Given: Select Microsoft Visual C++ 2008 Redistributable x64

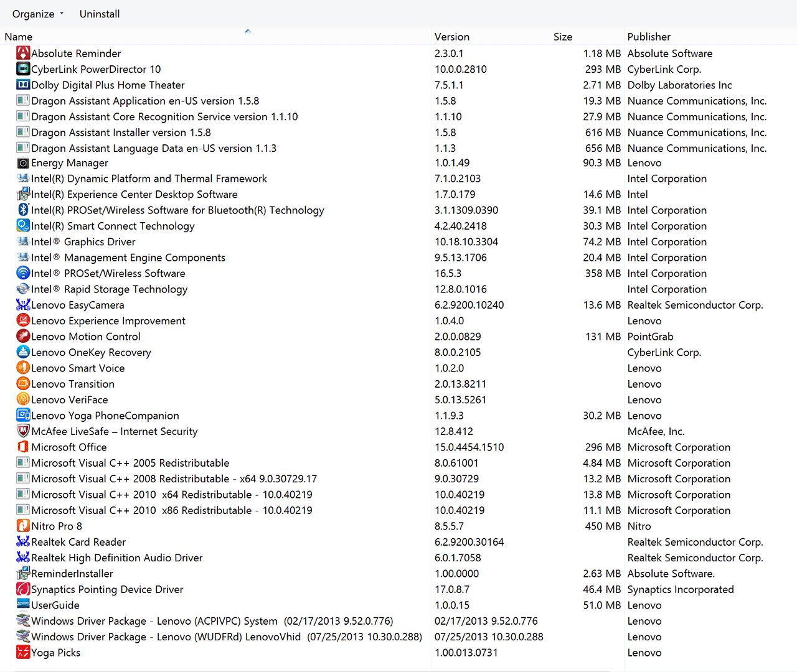Looking at the screenshot, I should 174,478.
